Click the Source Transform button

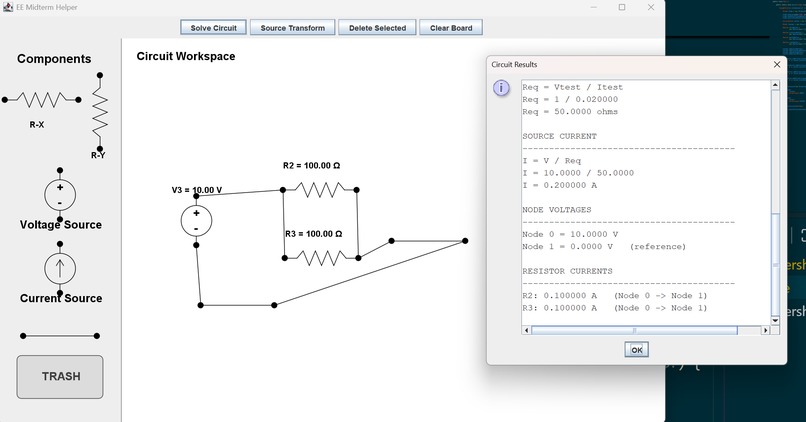point(292,28)
